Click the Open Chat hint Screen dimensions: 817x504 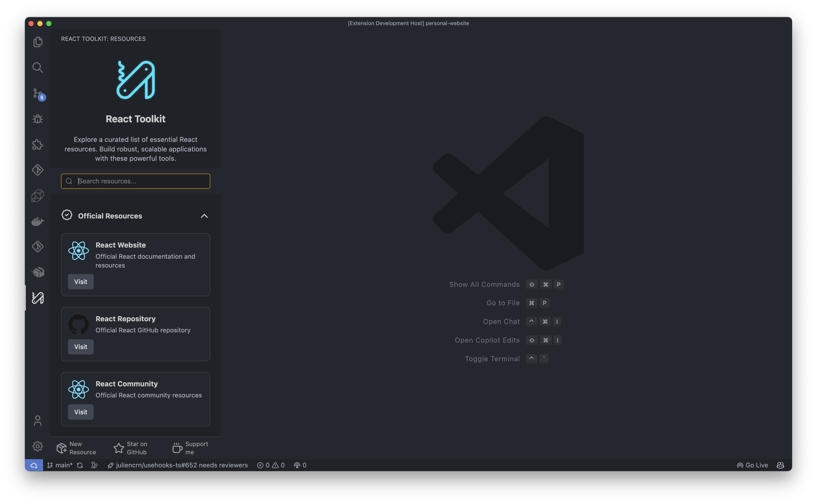[501, 322]
